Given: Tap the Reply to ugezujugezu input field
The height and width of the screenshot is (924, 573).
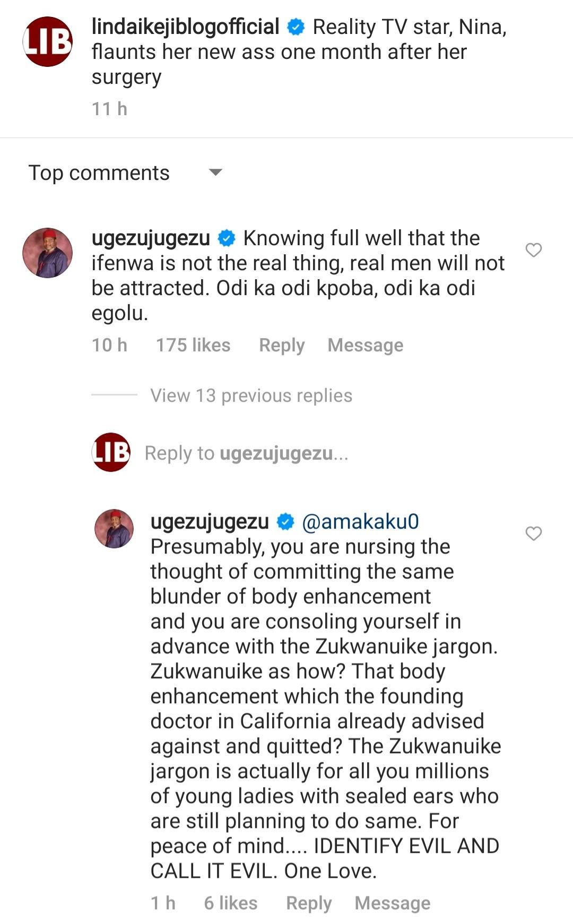Looking at the screenshot, I should 246,453.
